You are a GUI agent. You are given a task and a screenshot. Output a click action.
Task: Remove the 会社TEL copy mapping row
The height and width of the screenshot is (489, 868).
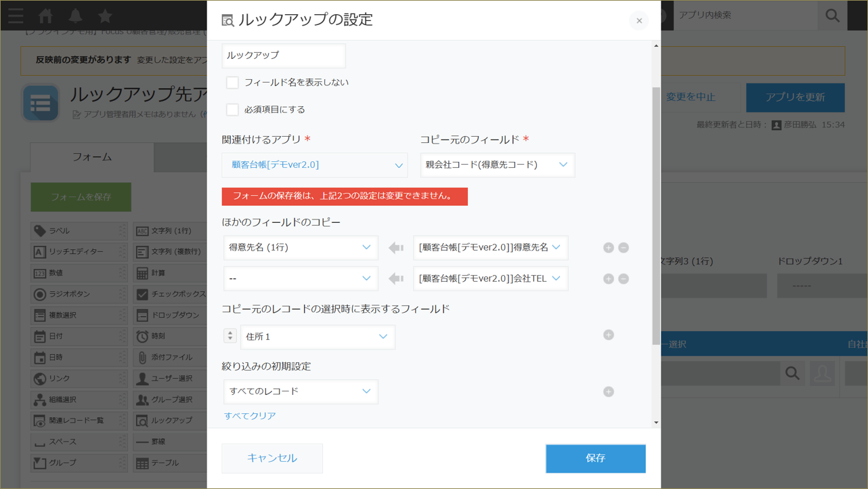click(624, 279)
